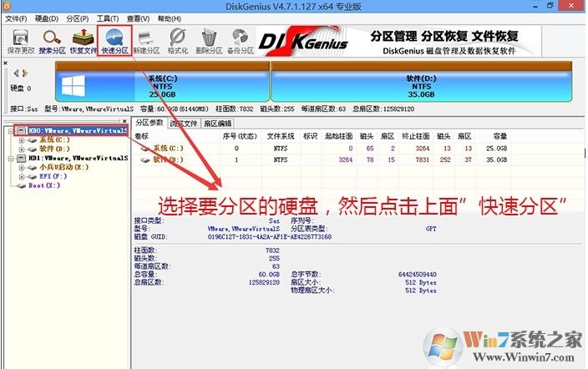Expand the 系统(C:) tree node
Viewport: 588px width, 369px height.
pos(22,140)
